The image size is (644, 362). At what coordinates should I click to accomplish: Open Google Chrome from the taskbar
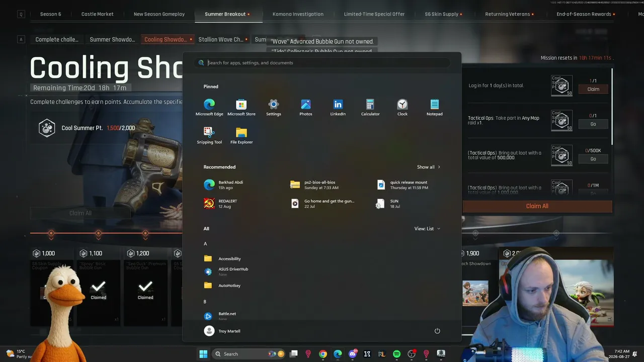point(323,354)
